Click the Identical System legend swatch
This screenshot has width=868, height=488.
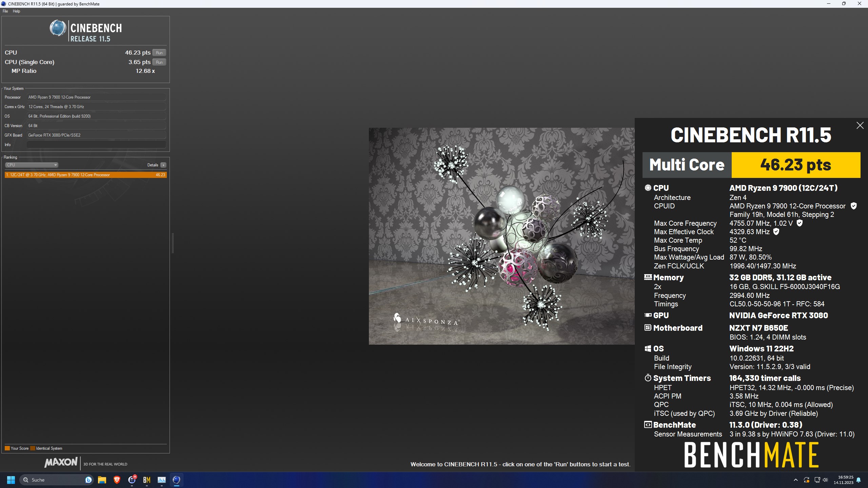click(33, 448)
